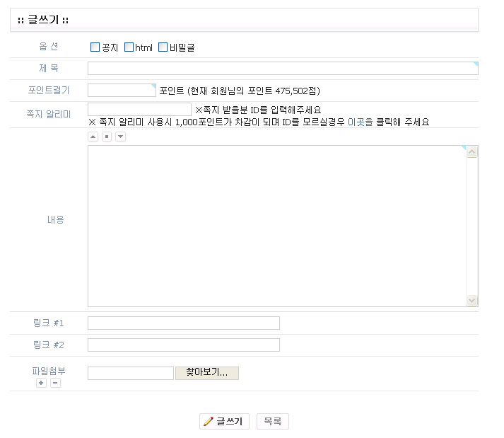Click the scrollbar up arrow in content area
Screen dimensions: 504x438
(x=472, y=151)
